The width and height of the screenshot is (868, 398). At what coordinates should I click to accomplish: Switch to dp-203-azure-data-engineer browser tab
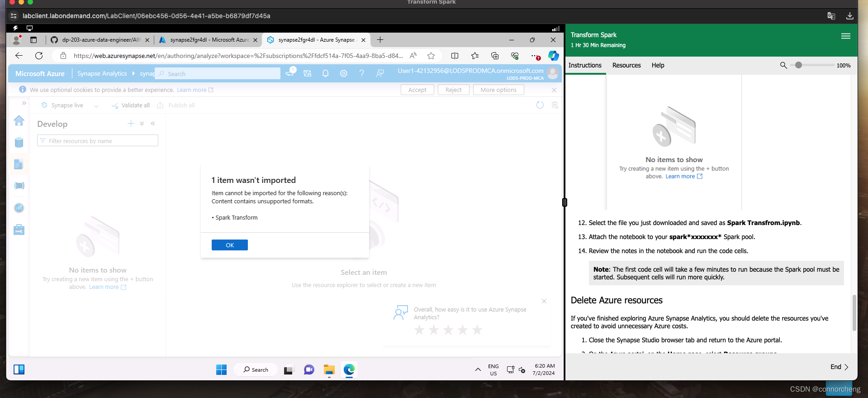tap(100, 40)
